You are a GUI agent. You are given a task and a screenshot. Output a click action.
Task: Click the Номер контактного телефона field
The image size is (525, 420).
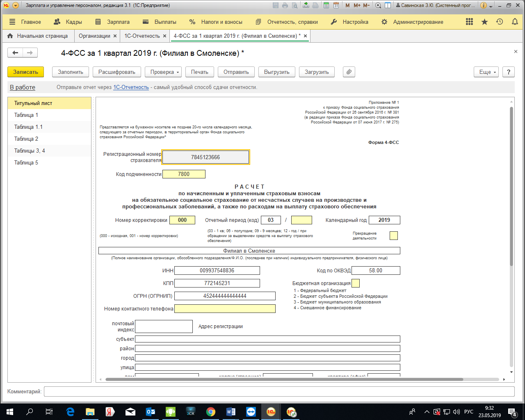(x=225, y=308)
